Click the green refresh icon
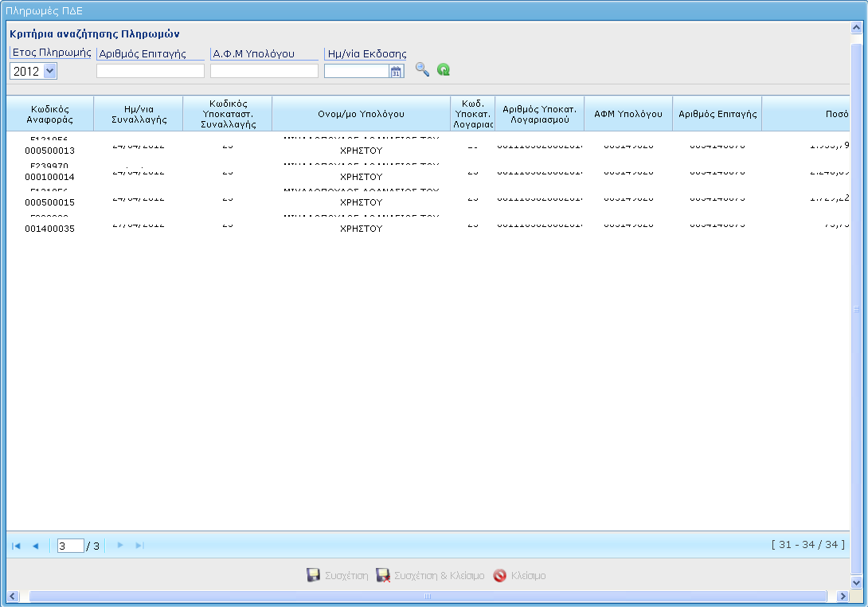Screen dimensions: 868x607 click(444, 70)
